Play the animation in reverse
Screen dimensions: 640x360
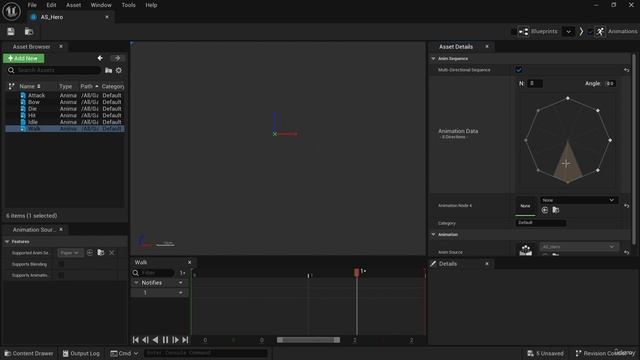pyautogui.click(x=155, y=340)
